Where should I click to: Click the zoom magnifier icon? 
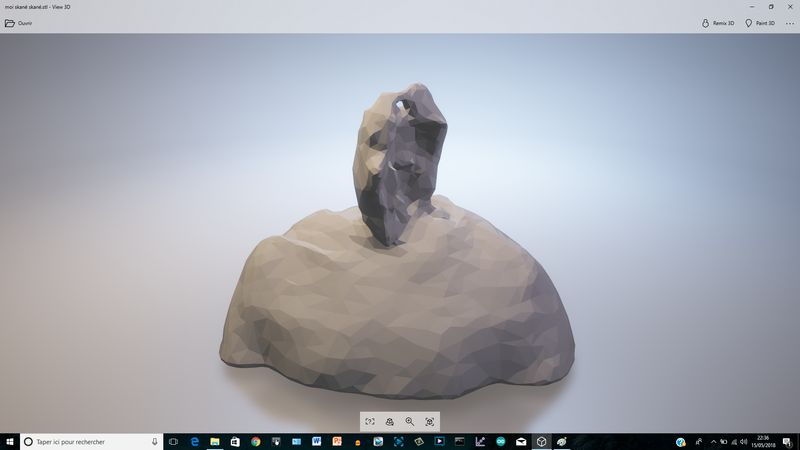pyautogui.click(x=410, y=422)
